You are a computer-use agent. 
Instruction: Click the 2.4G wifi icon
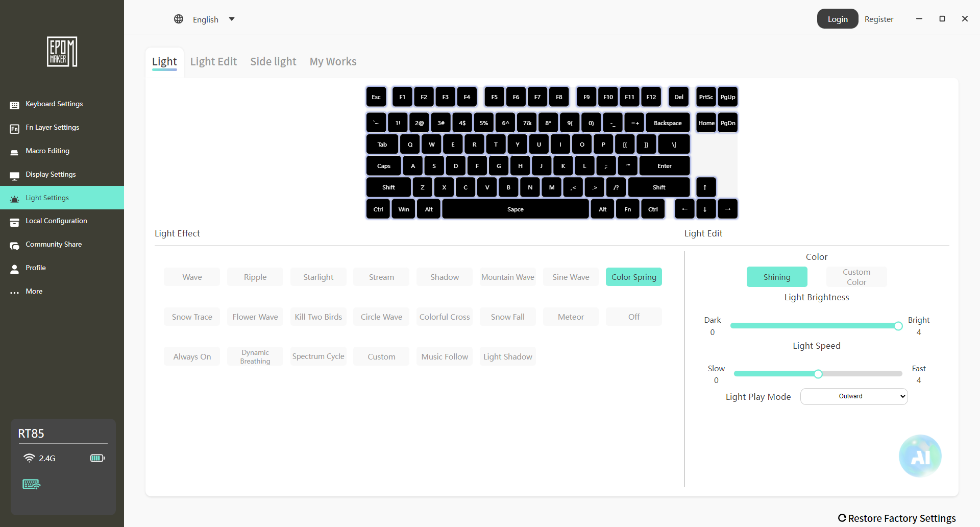tap(29, 458)
